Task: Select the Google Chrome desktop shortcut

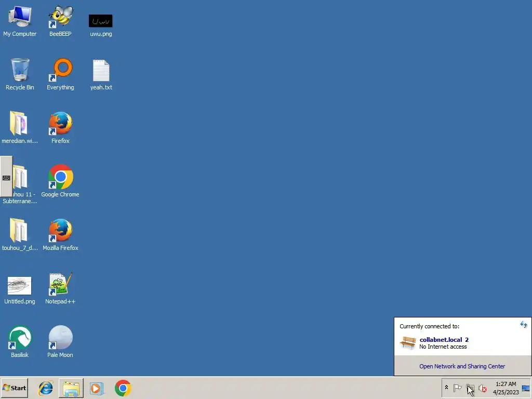Action: pyautogui.click(x=60, y=181)
